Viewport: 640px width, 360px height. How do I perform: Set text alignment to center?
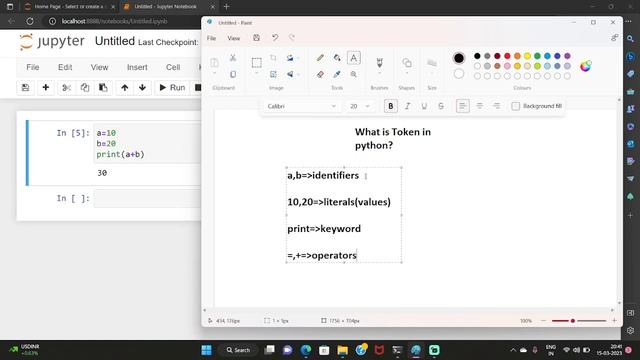pos(480,106)
